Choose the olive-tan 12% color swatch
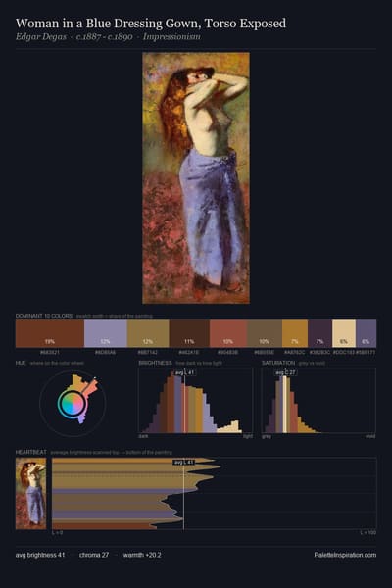This screenshot has height=588, width=392. [148, 333]
